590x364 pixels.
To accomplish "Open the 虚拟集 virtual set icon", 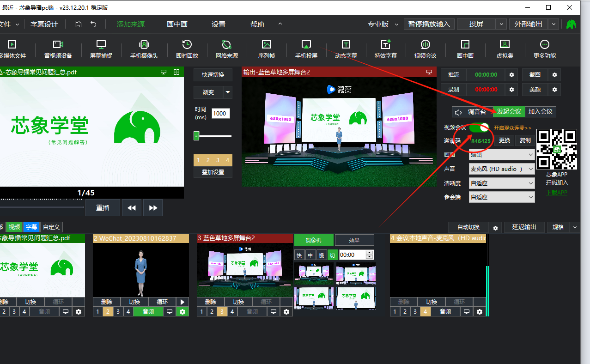I will pos(505,45).
